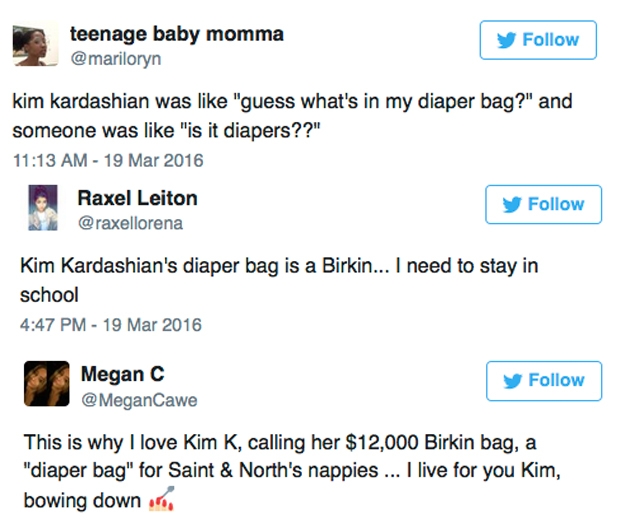Click the tweet text about stay in school
The width and height of the screenshot is (620, 520).
point(279,280)
